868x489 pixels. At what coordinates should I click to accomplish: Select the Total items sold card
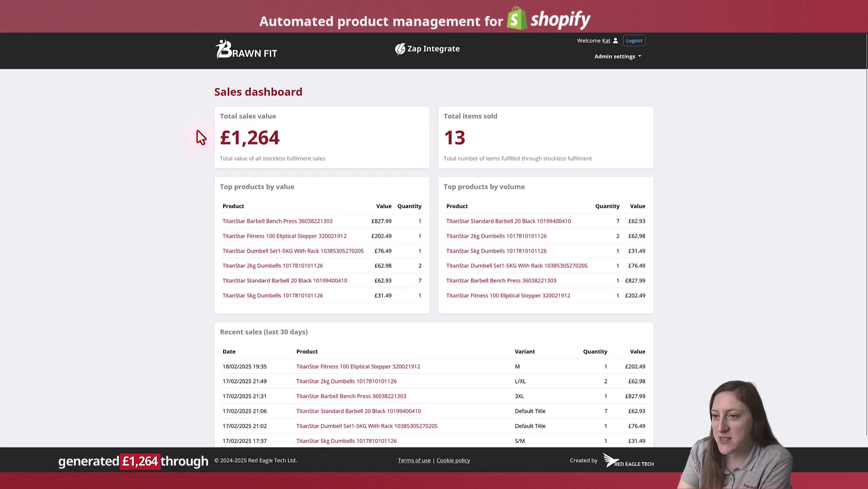pos(545,137)
